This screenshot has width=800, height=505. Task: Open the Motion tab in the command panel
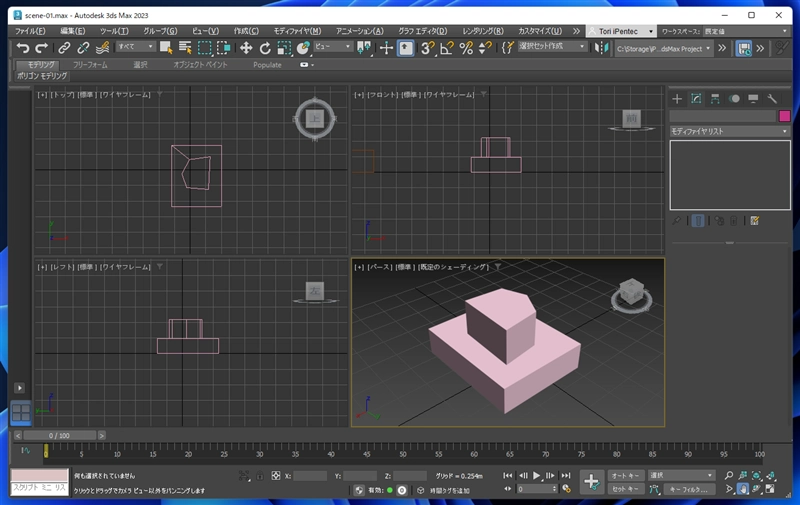[734, 98]
